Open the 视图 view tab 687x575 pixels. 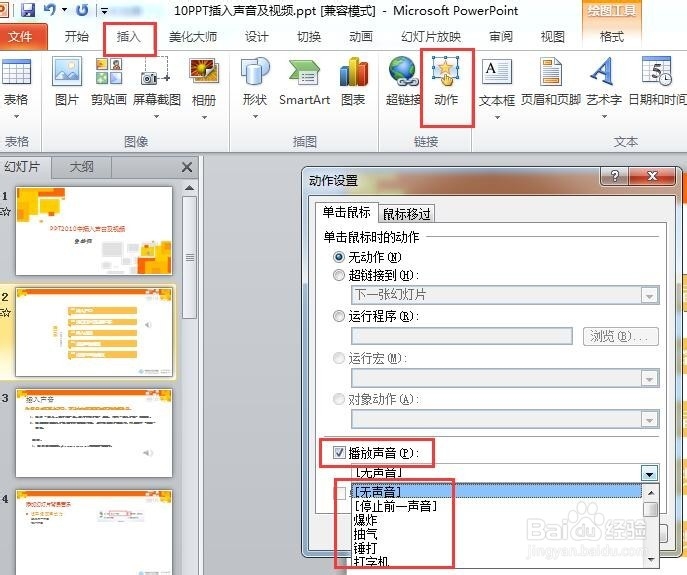point(552,37)
